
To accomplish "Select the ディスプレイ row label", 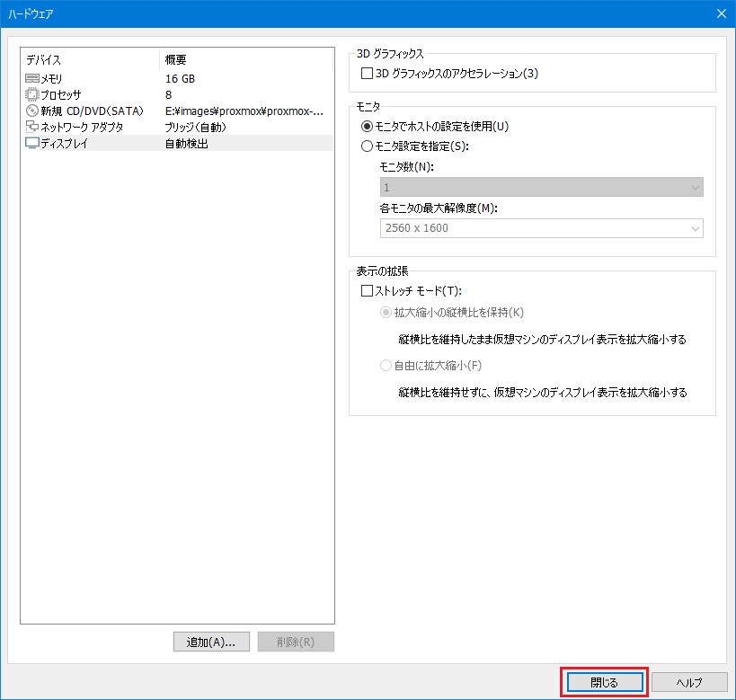I will pyautogui.click(x=64, y=144).
